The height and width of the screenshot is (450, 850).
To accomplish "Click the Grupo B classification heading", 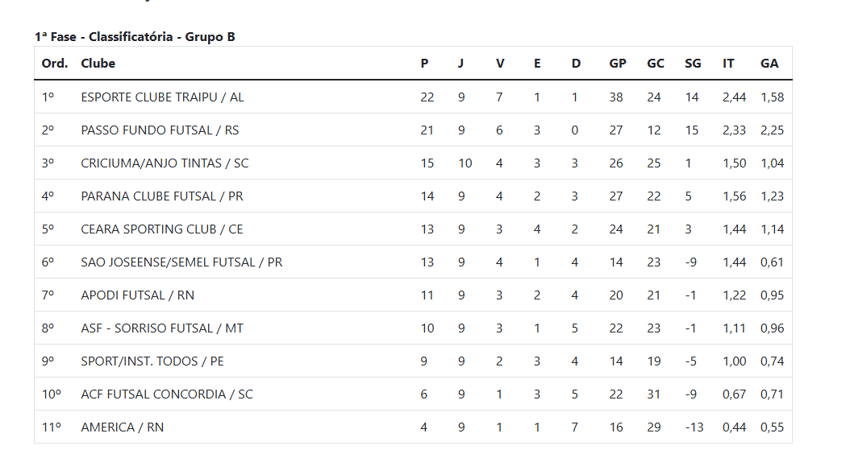I will pos(135,37).
